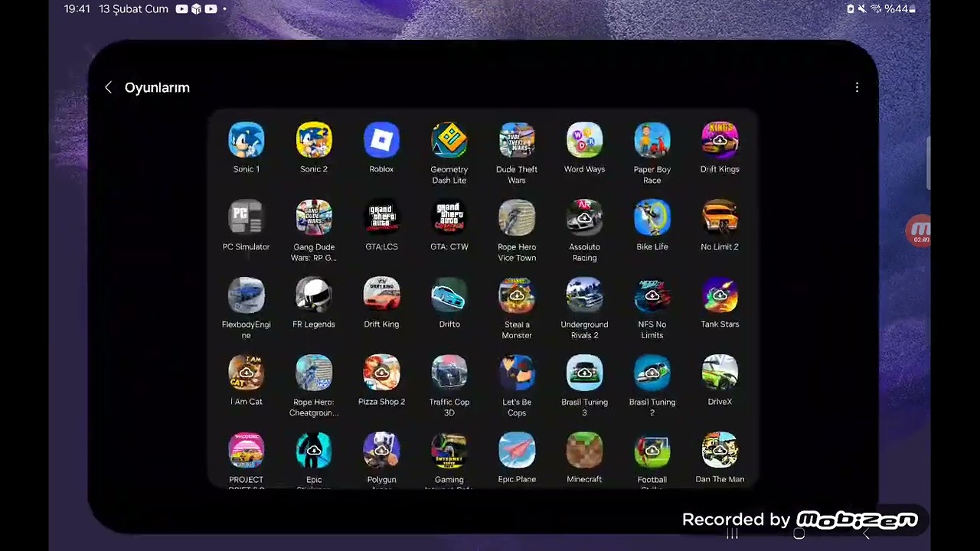Open Minecraft
The width and height of the screenshot is (980, 551).
[x=584, y=451]
